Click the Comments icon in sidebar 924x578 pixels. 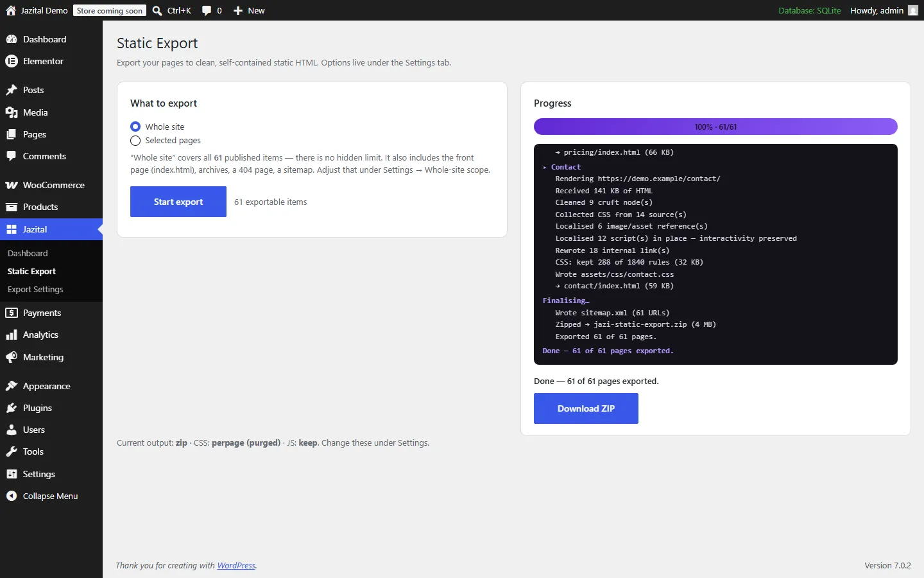12,156
